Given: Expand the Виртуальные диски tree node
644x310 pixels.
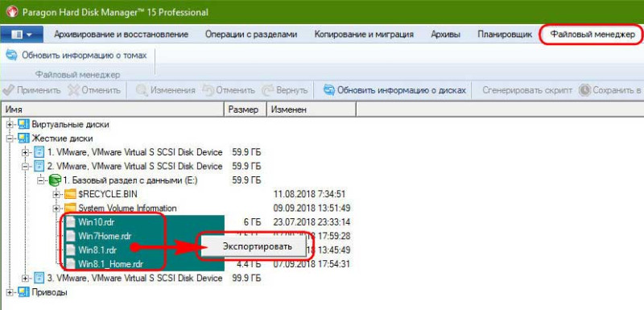Looking at the screenshot, I should [x=10, y=125].
